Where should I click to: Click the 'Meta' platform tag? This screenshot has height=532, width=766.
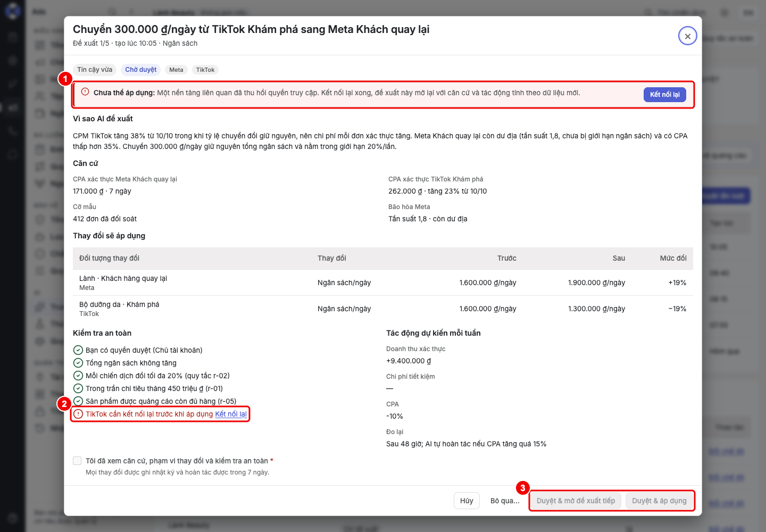pos(176,70)
